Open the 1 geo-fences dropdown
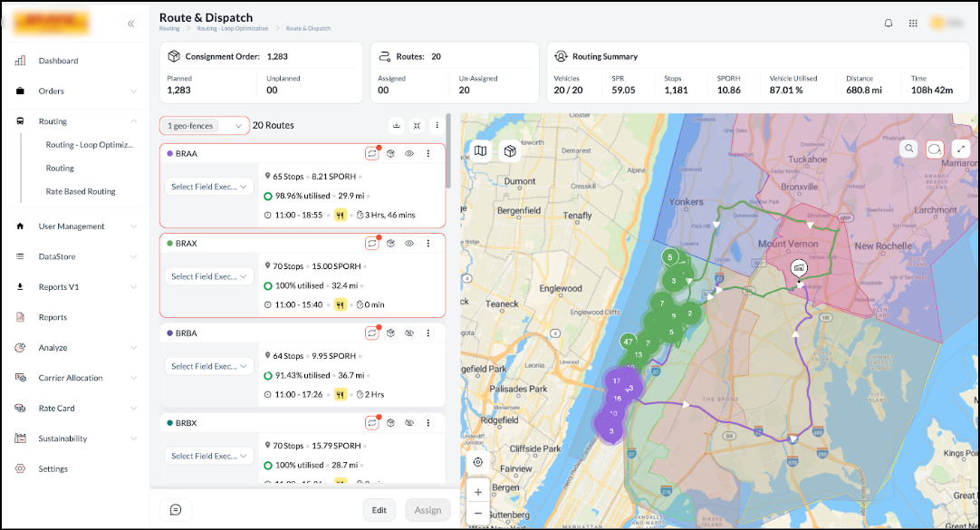The width and height of the screenshot is (980, 530). [x=205, y=126]
